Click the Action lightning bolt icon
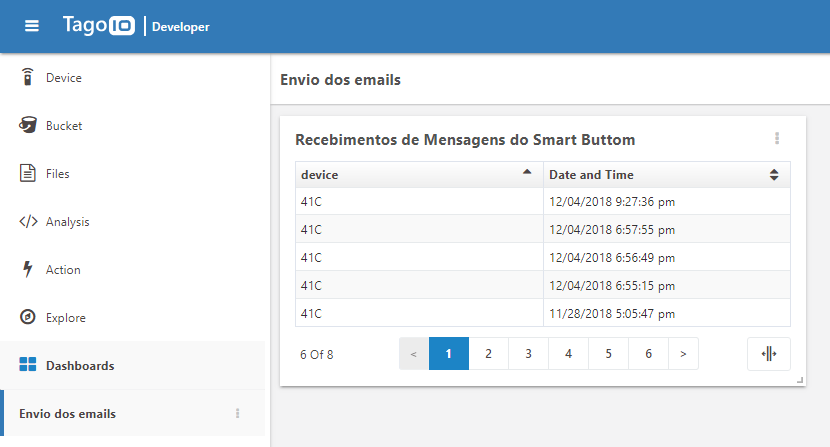This screenshot has width=830, height=447. (28, 269)
